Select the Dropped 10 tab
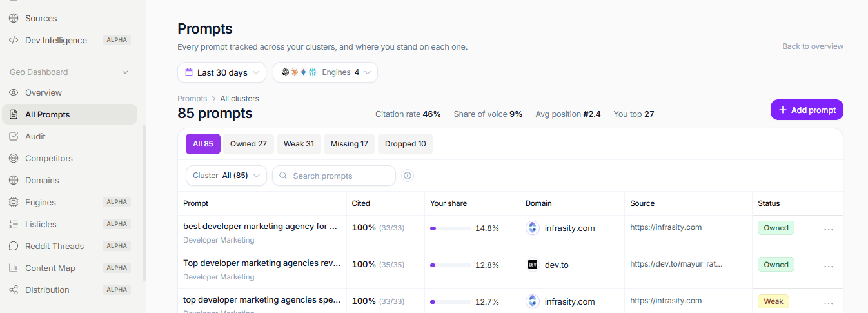 tap(406, 144)
